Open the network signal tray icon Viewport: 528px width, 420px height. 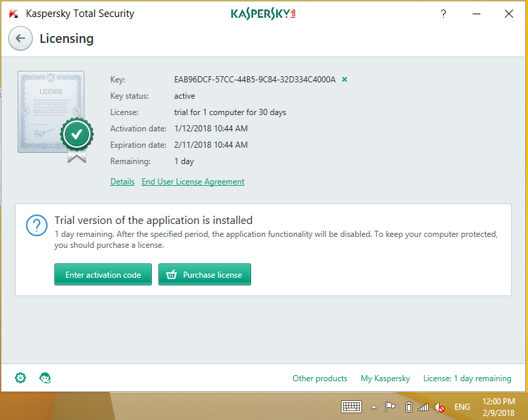click(423, 407)
